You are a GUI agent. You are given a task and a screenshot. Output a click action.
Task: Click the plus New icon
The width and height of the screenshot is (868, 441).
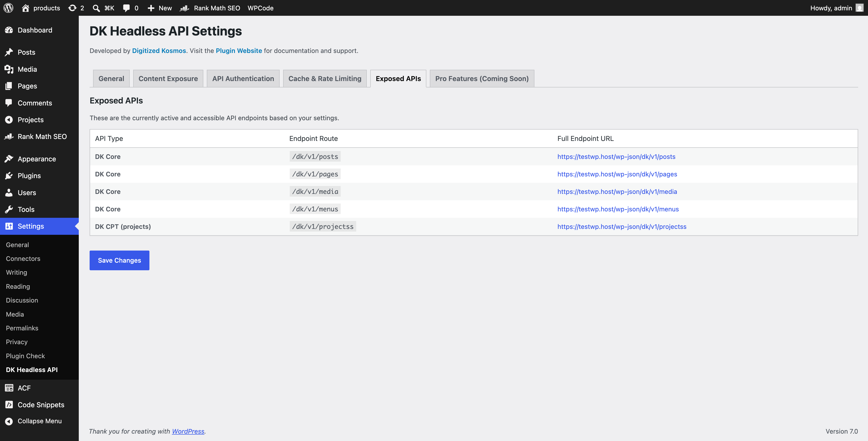151,8
